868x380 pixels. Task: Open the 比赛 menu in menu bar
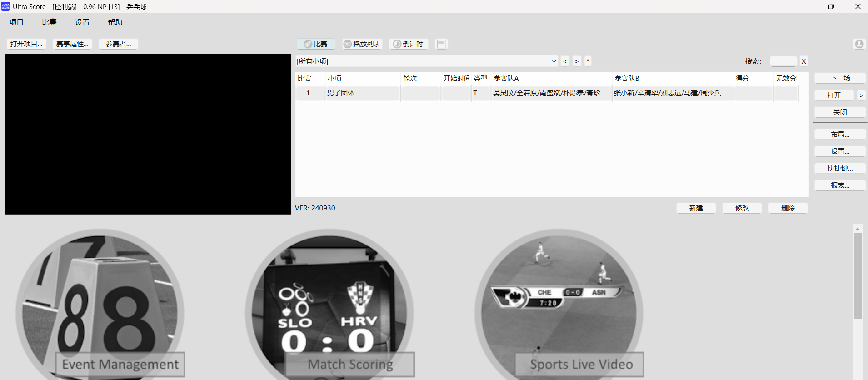[x=49, y=22]
